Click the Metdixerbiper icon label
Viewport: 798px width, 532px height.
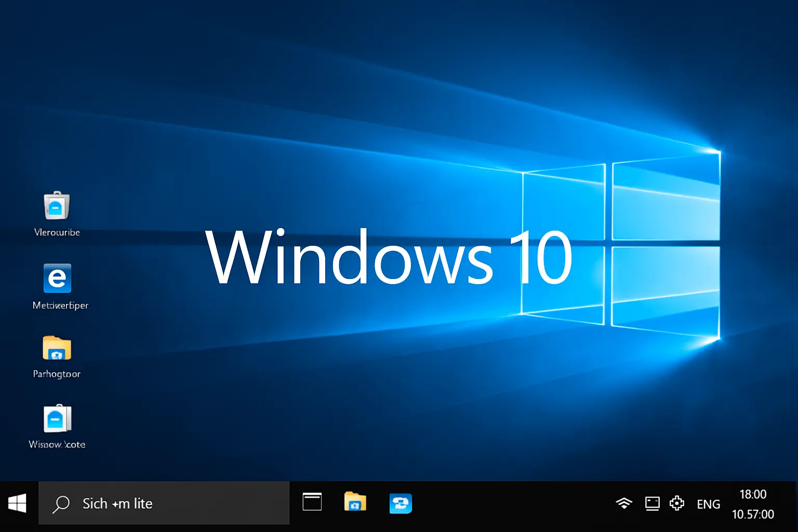[60, 305]
